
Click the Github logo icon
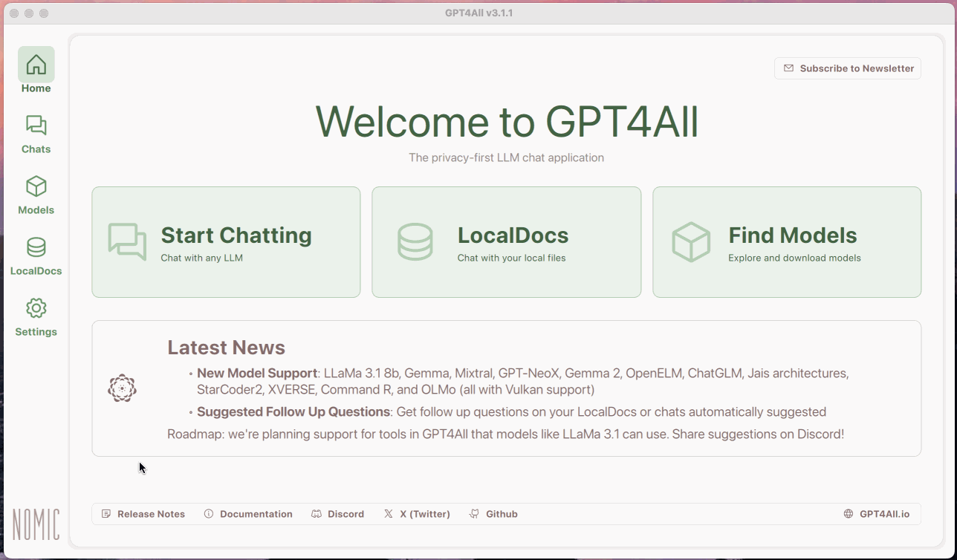coord(474,514)
